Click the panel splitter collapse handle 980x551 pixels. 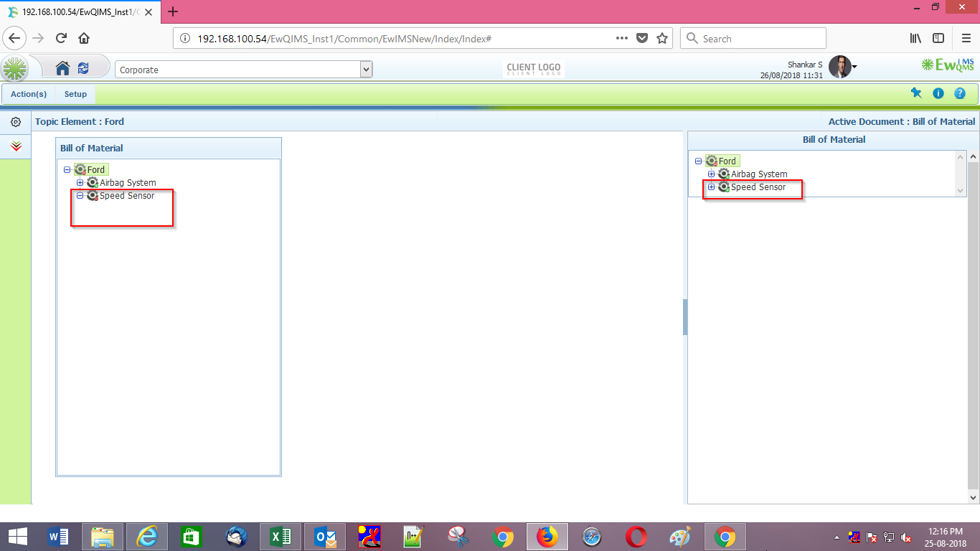point(685,317)
